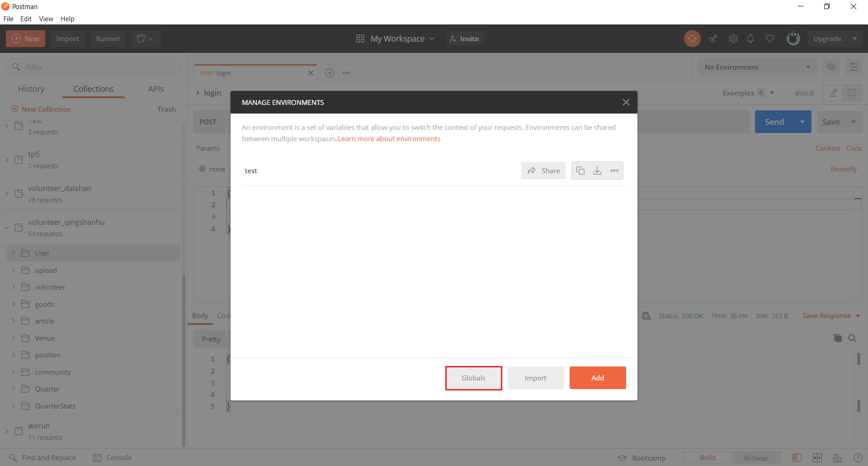
Task: Open the Trash link
Action: tap(166, 109)
